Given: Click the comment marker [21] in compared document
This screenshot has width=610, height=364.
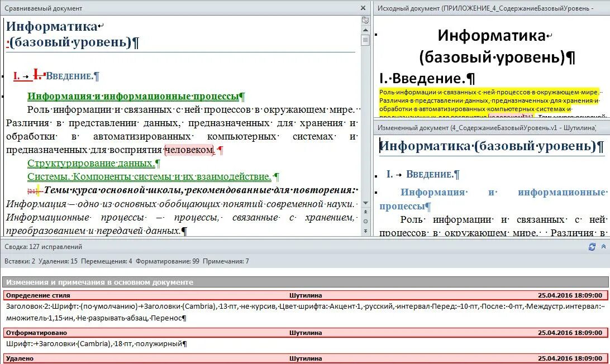Looking at the screenshot, I should coord(32,191).
